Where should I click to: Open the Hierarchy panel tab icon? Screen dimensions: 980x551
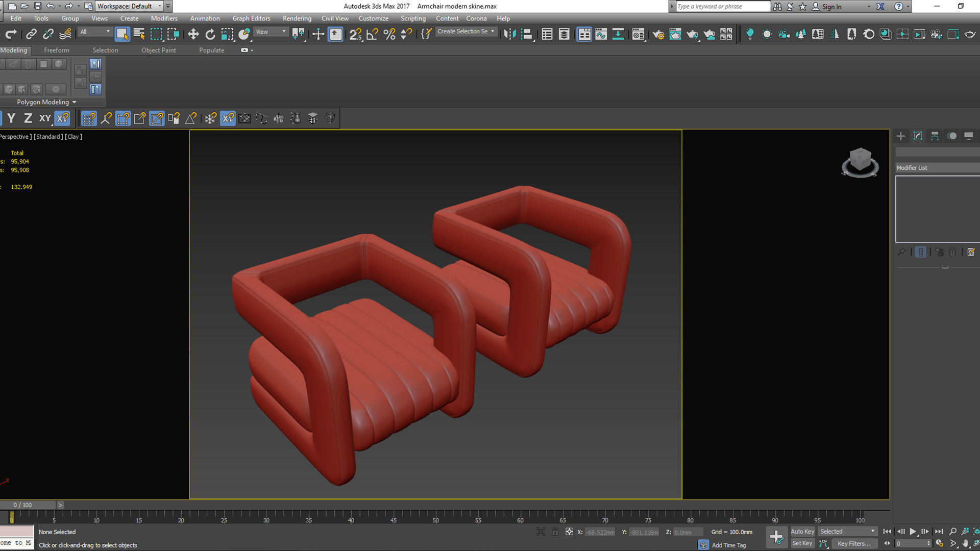tap(935, 136)
